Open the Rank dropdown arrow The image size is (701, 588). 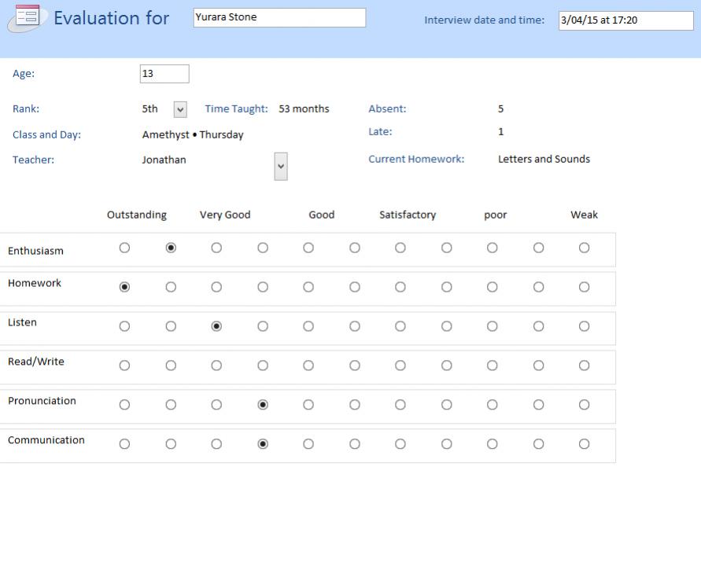(180, 109)
